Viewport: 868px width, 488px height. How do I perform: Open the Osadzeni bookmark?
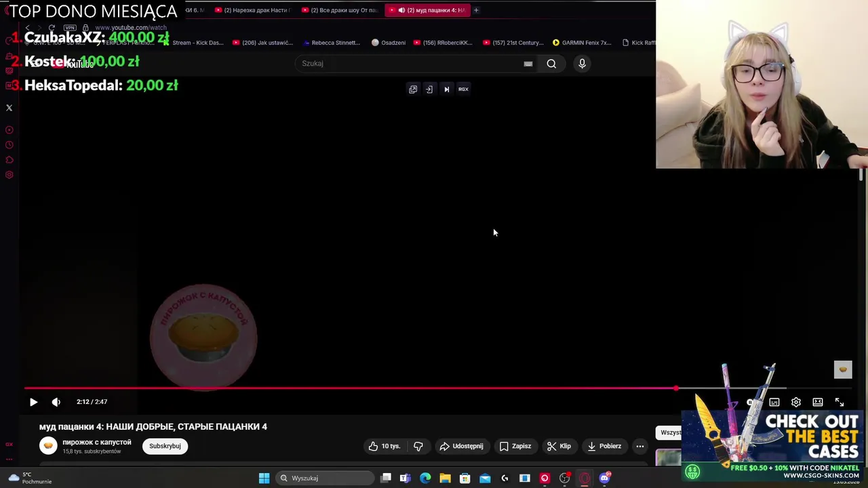pos(389,43)
